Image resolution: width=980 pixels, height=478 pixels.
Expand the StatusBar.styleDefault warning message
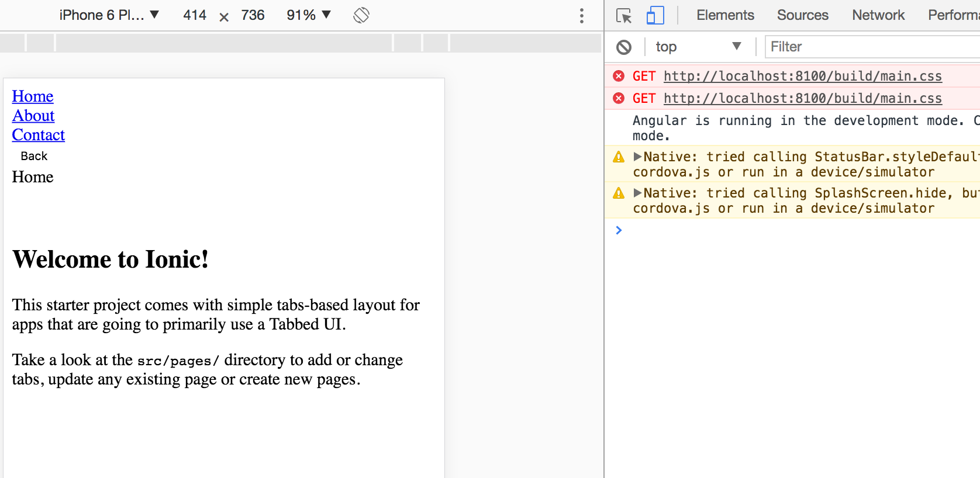638,157
